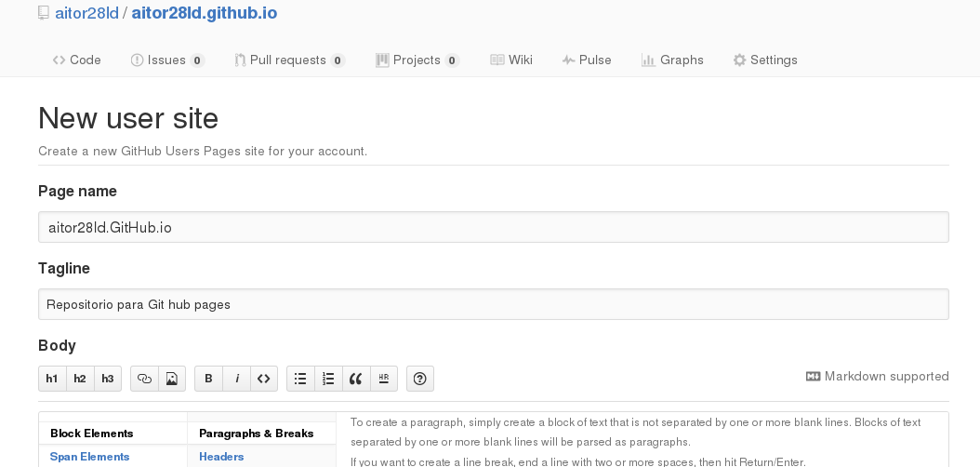Viewport: 980px width, 467px height.
Task: Open the Issues tab
Action: (x=166, y=60)
